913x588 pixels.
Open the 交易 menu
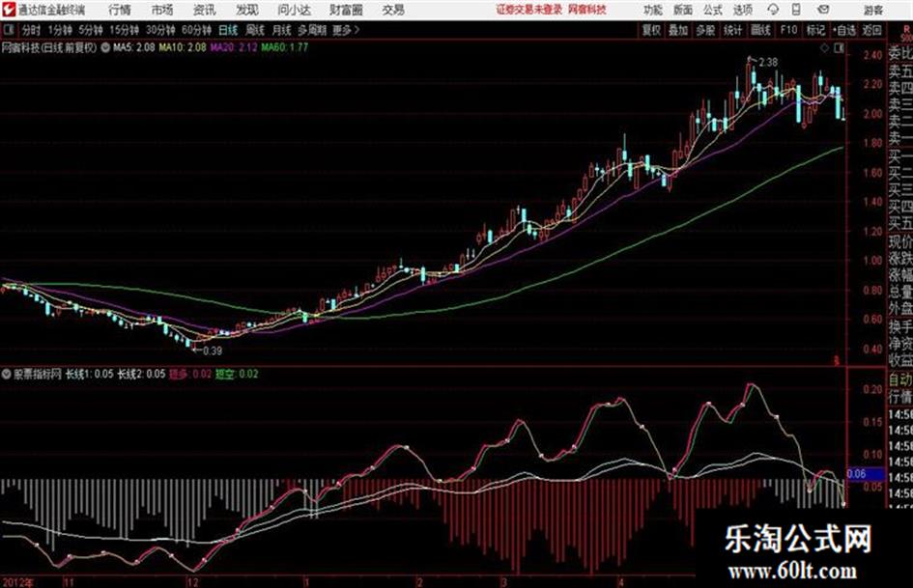click(x=393, y=10)
